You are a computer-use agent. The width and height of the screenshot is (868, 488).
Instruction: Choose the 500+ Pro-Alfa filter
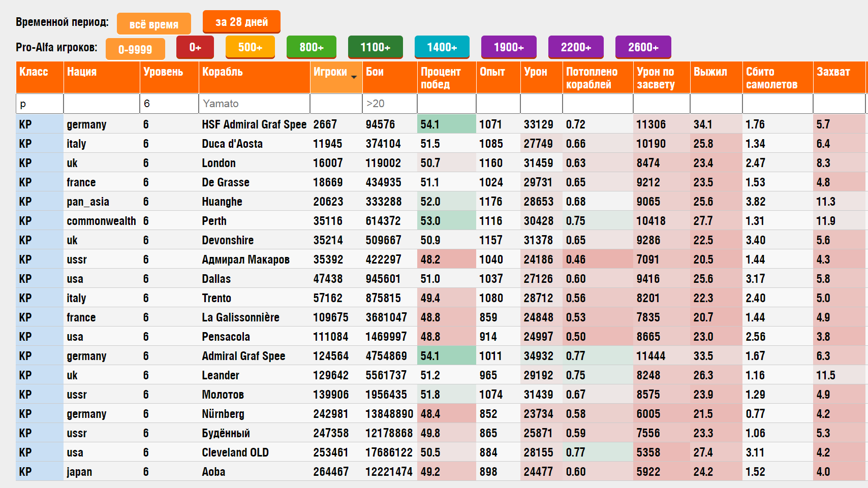tap(250, 47)
